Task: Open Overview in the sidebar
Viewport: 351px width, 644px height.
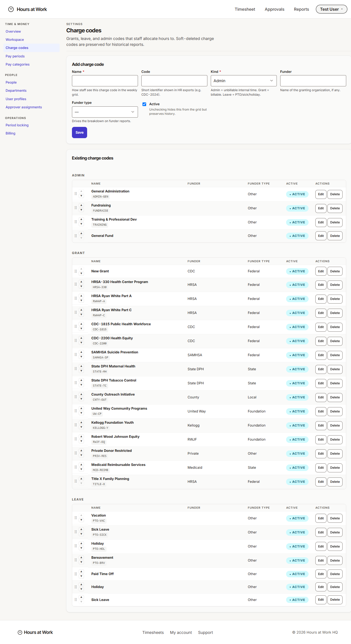Action: tap(13, 32)
